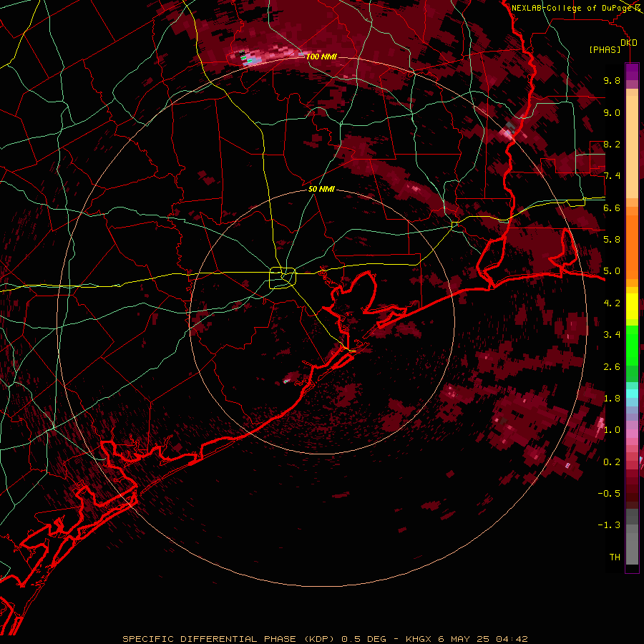The height and width of the screenshot is (644, 644).
Task: Click the TH label on the color scale
Action: [x=615, y=557]
